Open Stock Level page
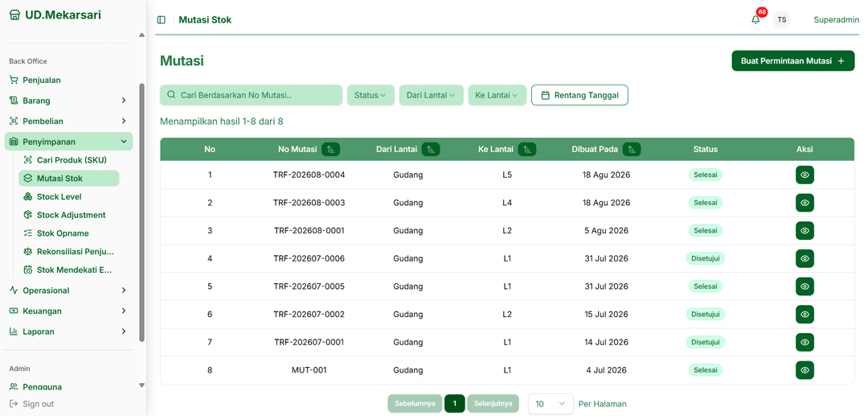 [x=69, y=196]
